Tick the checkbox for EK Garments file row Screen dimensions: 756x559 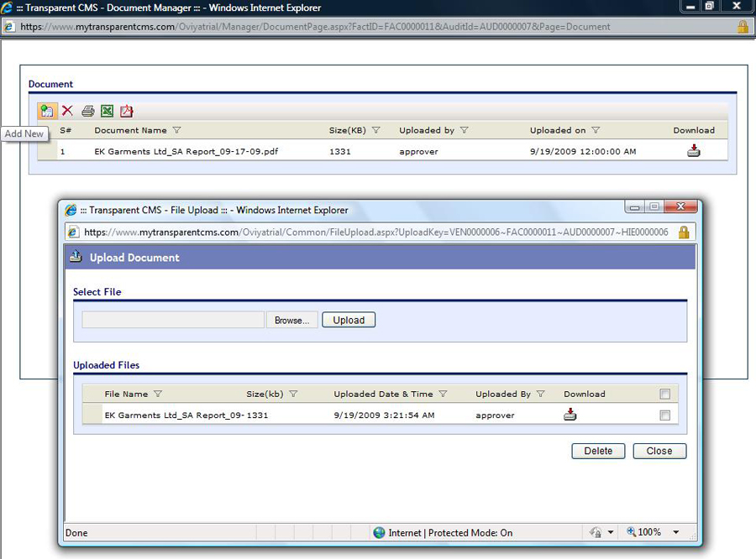(x=665, y=415)
